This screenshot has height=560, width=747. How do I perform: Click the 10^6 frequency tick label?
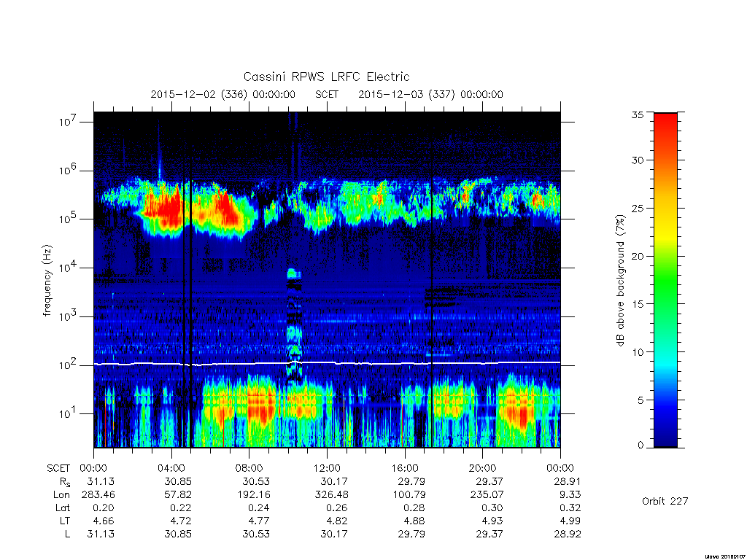coord(68,170)
